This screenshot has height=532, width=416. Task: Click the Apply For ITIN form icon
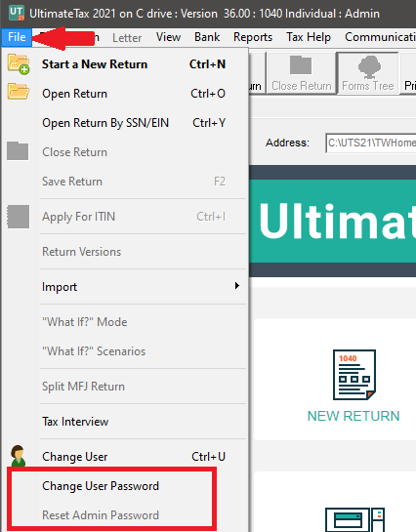point(19,217)
